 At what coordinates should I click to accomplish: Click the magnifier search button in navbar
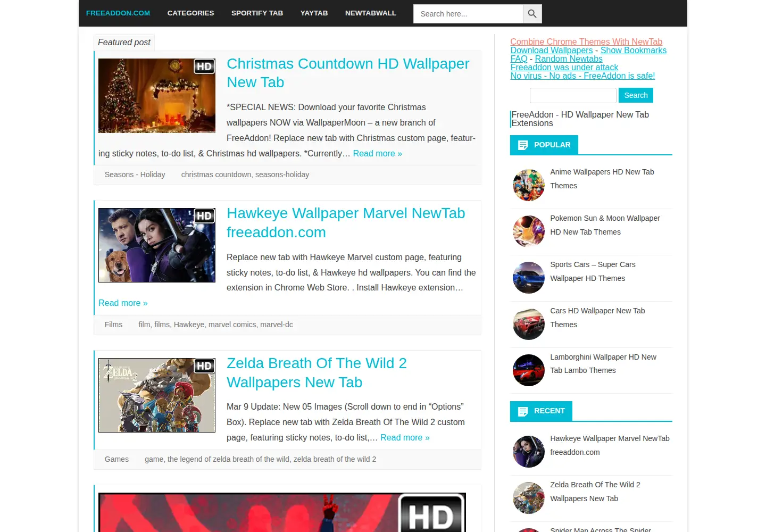(532, 14)
